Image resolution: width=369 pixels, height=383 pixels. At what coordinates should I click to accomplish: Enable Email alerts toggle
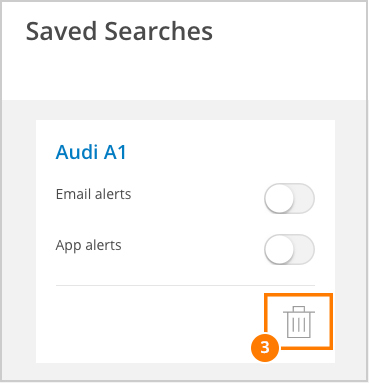pyautogui.click(x=289, y=198)
